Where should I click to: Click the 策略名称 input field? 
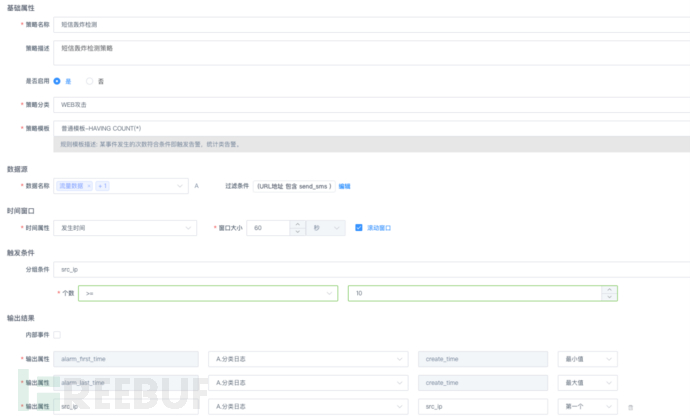coord(370,23)
